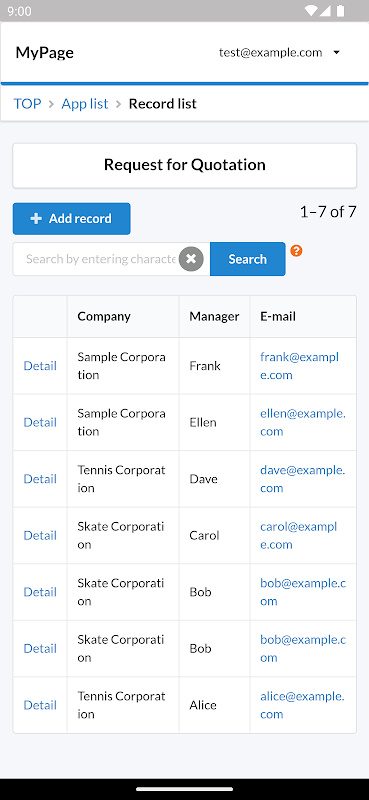Click the dave@example.com email link

tap(303, 479)
